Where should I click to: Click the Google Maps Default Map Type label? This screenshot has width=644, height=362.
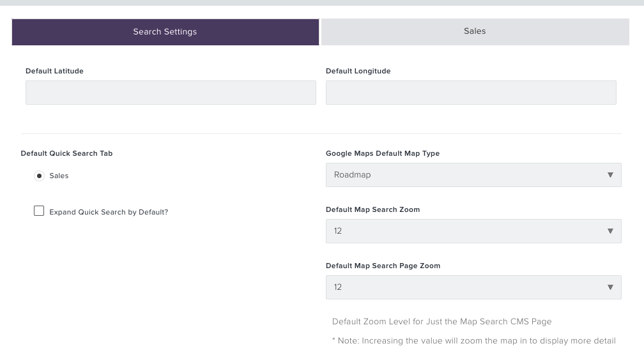tap(383, 153)
